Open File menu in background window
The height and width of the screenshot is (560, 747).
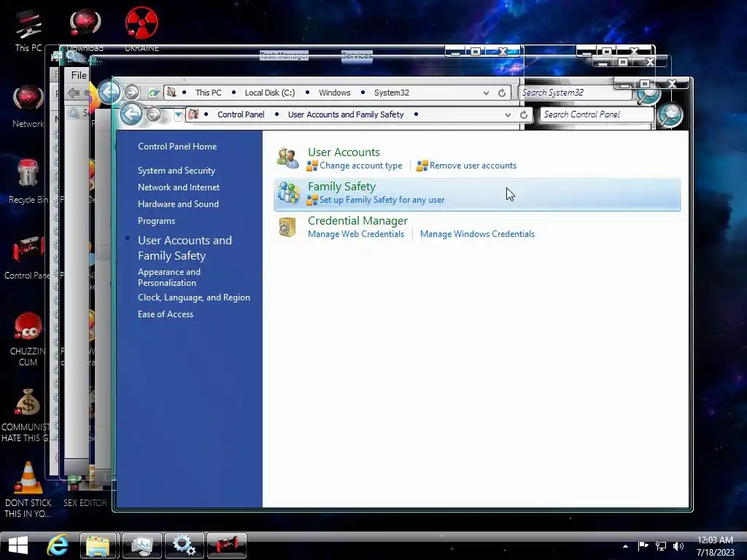tap(79, 75)
